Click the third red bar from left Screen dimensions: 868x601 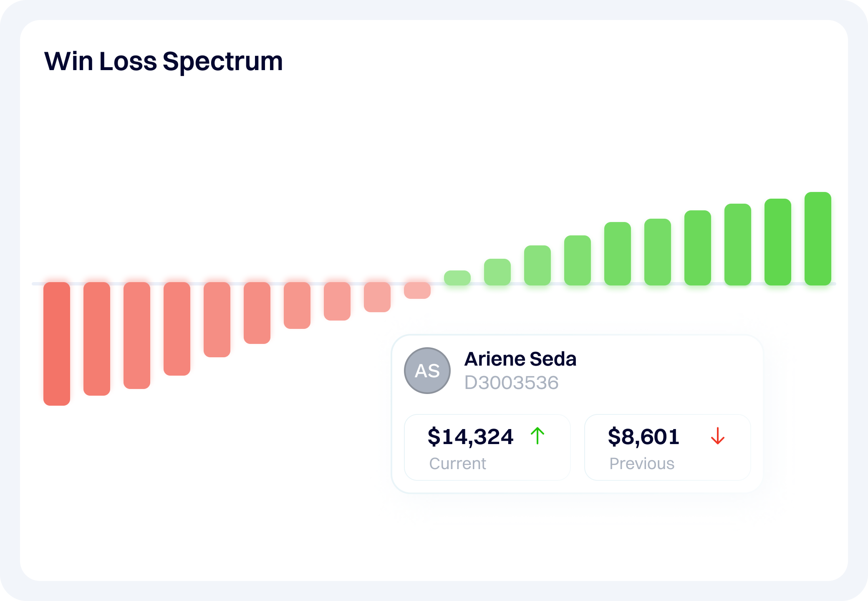pyautogui.click(x=137, y=335)
